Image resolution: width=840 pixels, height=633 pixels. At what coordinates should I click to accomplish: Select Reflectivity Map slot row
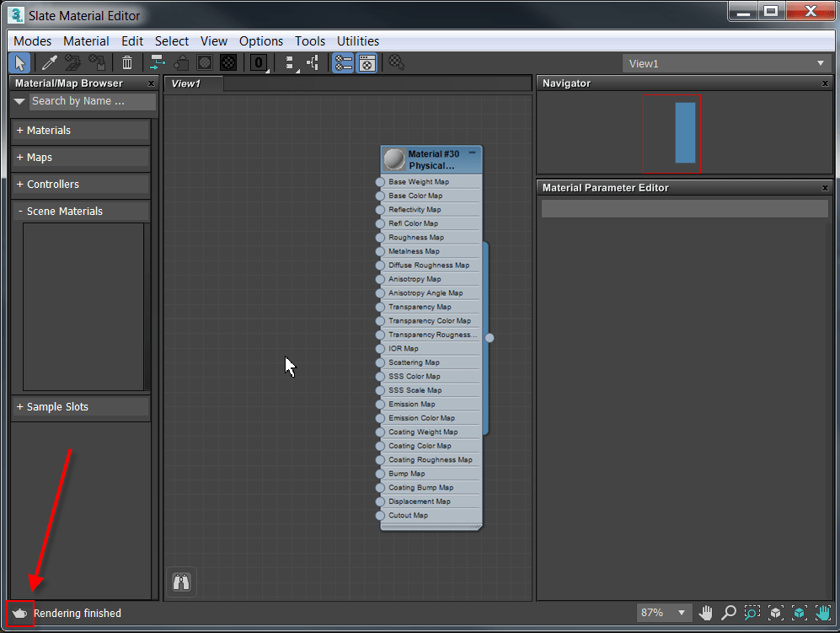431,210
